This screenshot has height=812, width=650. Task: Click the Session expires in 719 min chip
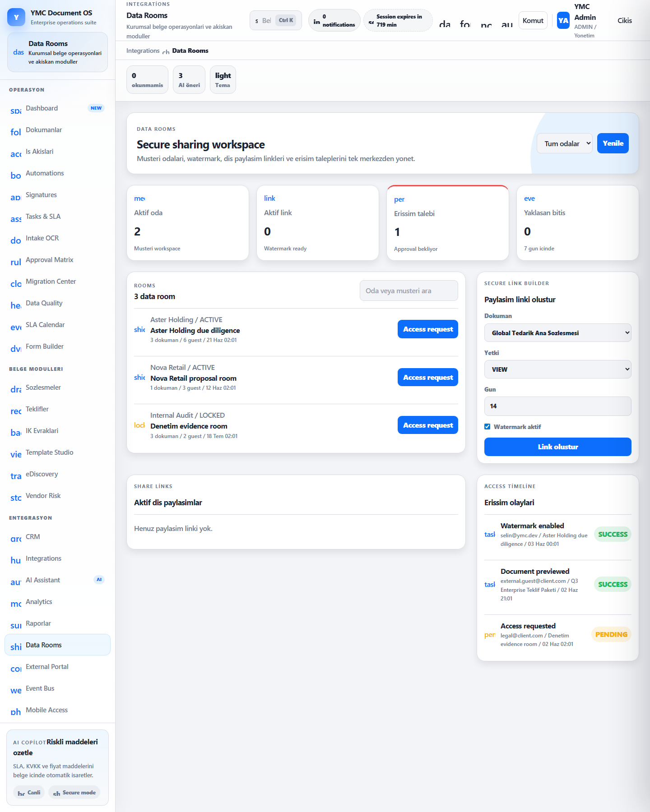(398, 20)
